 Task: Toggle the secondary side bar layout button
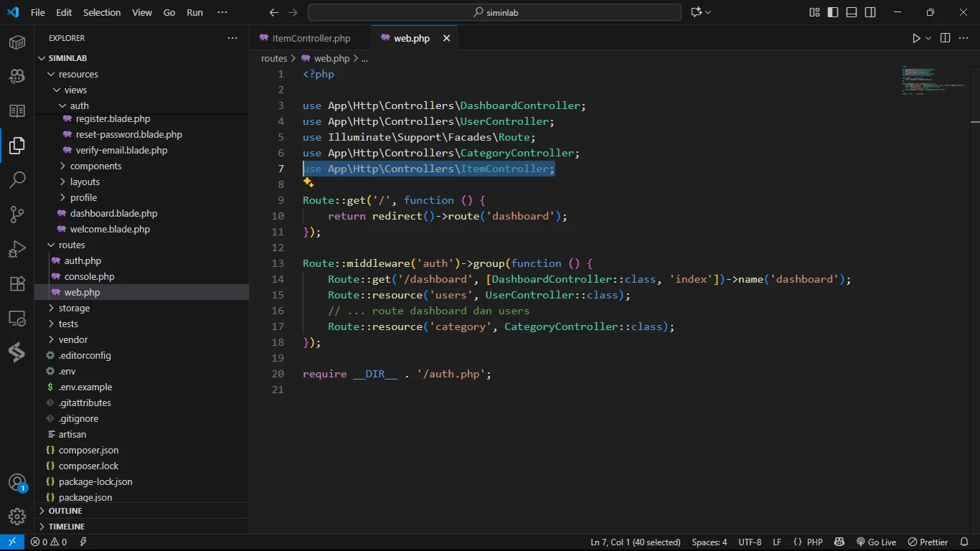pyautogui.click(x=870, y=12)
